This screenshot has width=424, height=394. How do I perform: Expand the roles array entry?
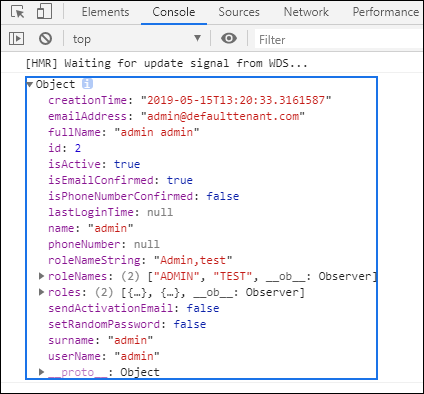[41, 292]
